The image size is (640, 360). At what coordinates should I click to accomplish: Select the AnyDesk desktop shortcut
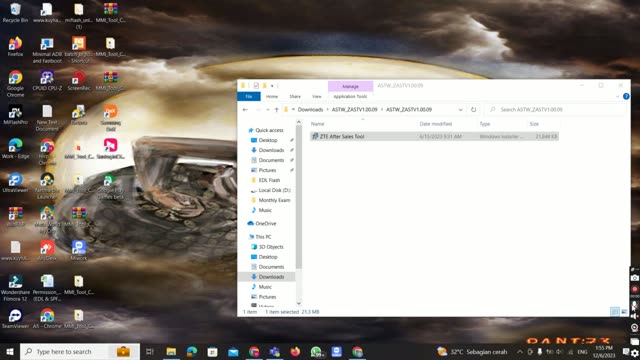tap(47, 250)
